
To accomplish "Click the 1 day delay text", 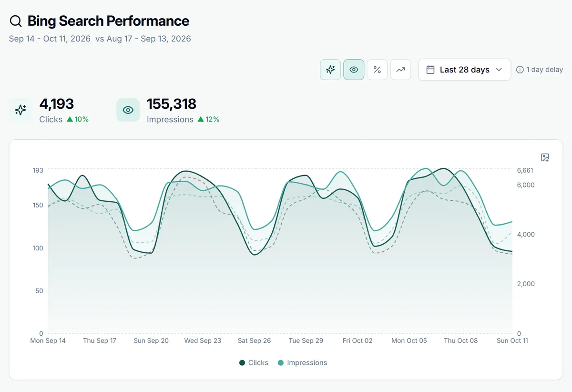I will coord(545,70).
